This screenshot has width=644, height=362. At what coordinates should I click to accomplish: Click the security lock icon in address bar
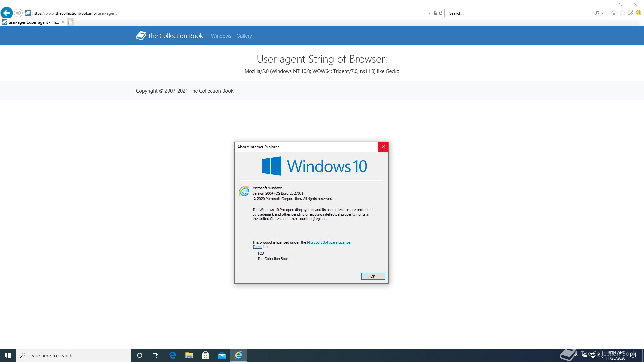435,13
